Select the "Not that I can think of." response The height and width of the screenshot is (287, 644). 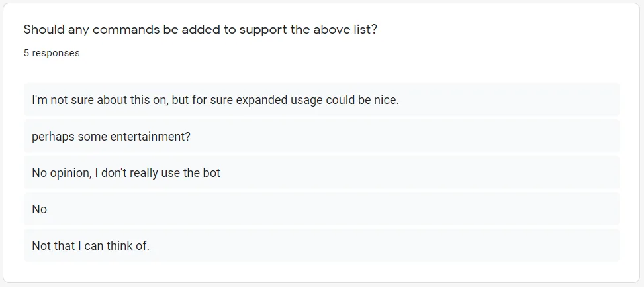pos(321,246)
